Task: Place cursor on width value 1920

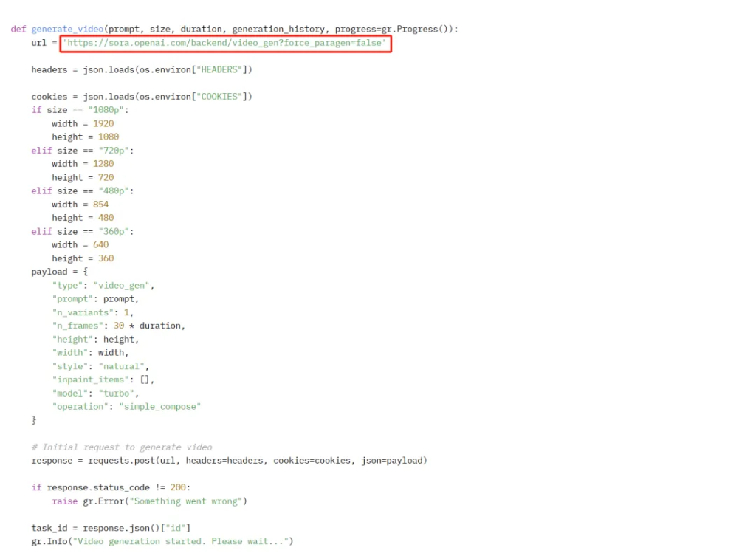Action: pos(103,123)
